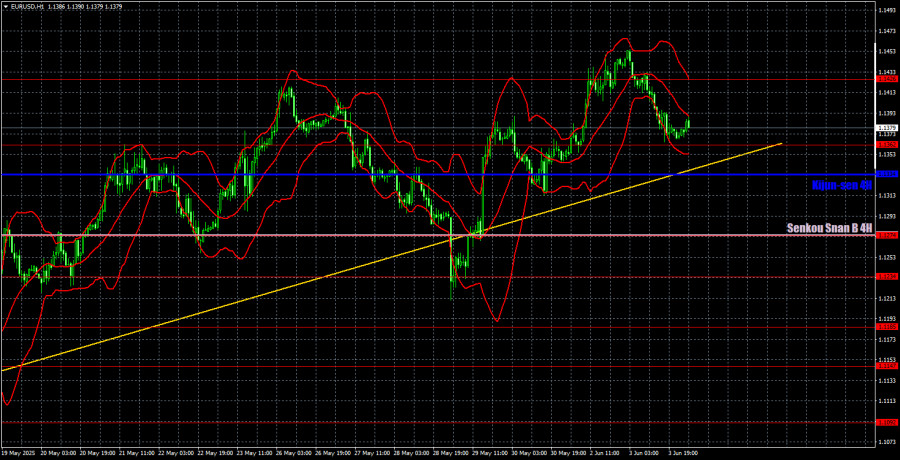Screen dimensions: 900x460
Task: Click the red 1.1274 Senkou price tag
Action: click(x=887, y=235)
